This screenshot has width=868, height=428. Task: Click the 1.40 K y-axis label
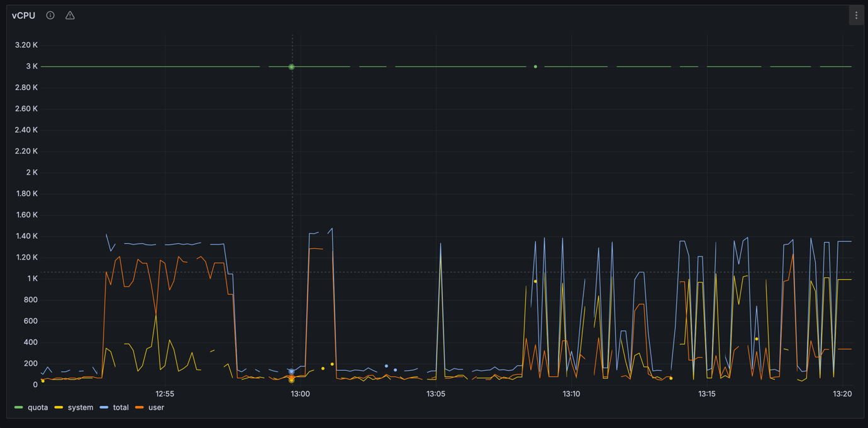point(26,236)
